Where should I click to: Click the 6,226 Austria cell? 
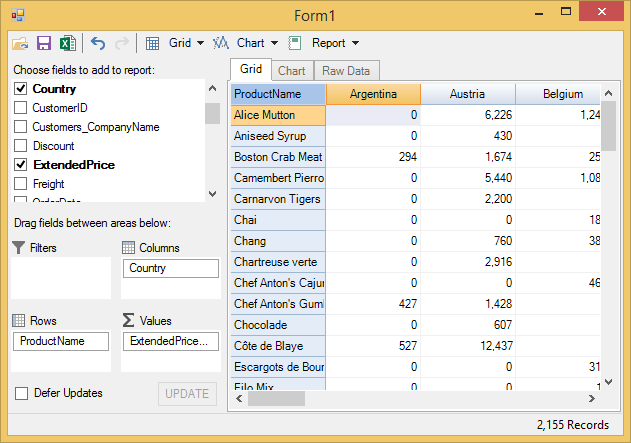(x=468, y=115)
